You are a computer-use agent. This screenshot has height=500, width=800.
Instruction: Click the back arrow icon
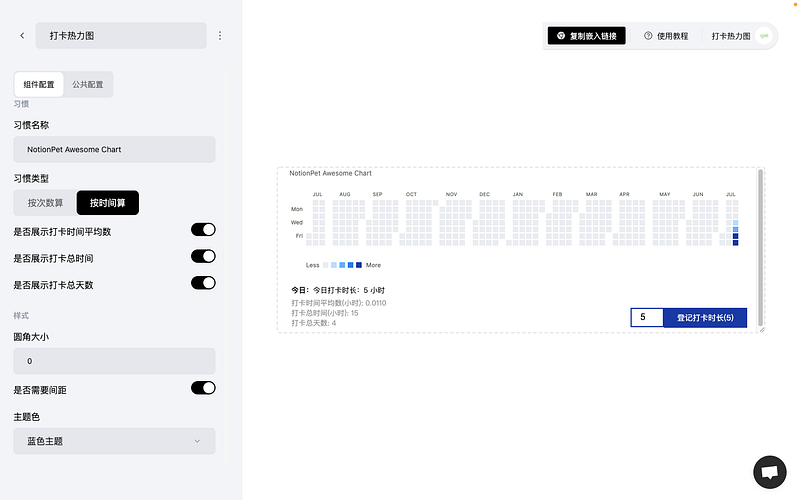pyautogui.click(x=22, y=36)
